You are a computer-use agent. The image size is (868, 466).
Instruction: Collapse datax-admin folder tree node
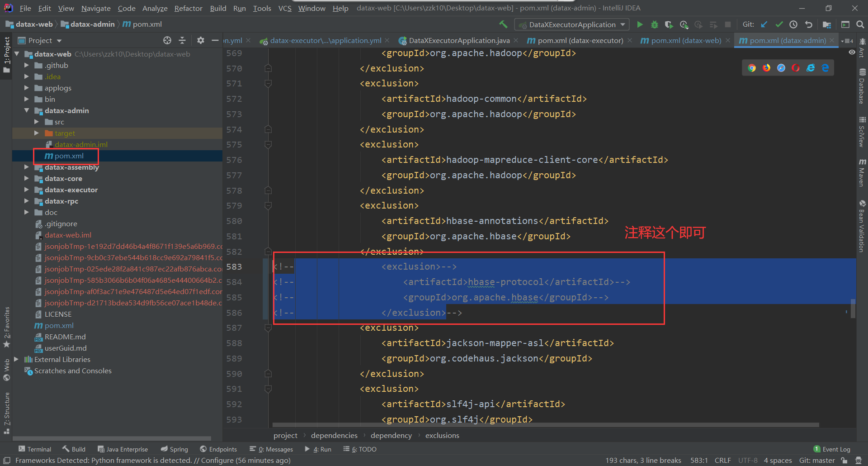pyautogui.click(x=27, y=110)
